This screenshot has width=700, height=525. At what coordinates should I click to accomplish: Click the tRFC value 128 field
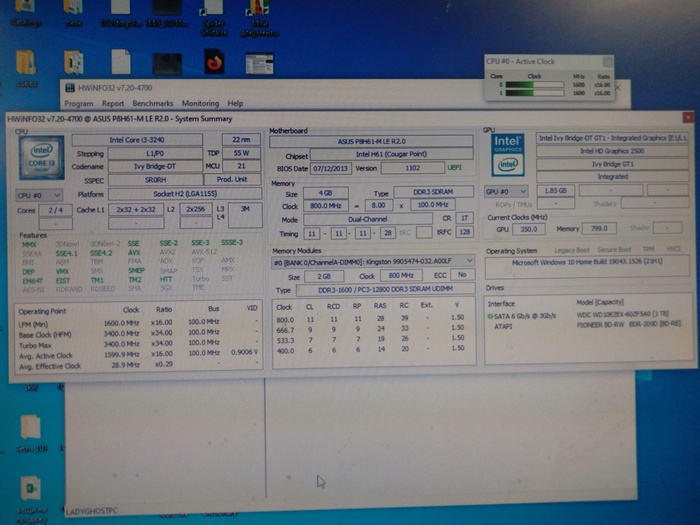coord(465,232)
